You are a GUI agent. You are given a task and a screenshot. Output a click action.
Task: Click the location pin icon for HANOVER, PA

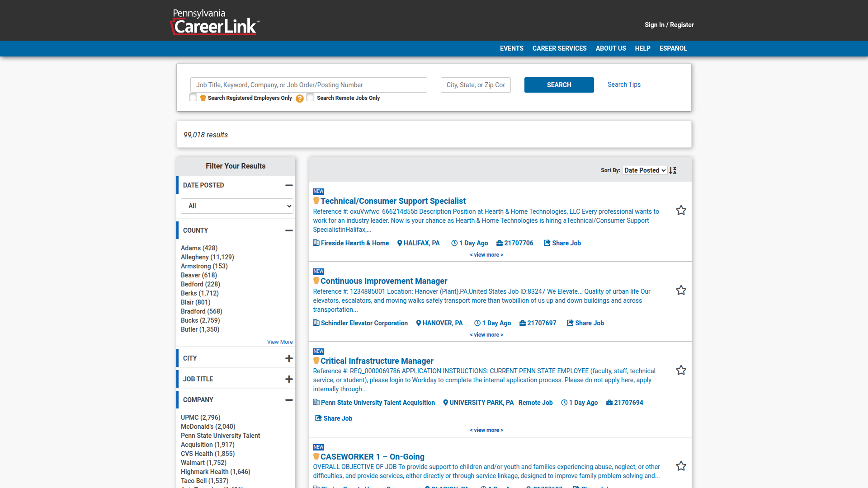[419, 323]
